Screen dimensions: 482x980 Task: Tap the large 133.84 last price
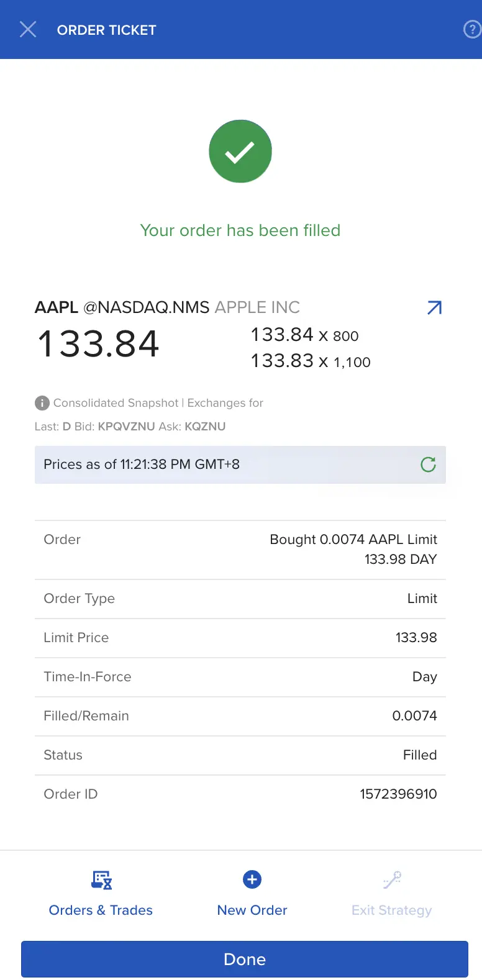coord(99,344)
